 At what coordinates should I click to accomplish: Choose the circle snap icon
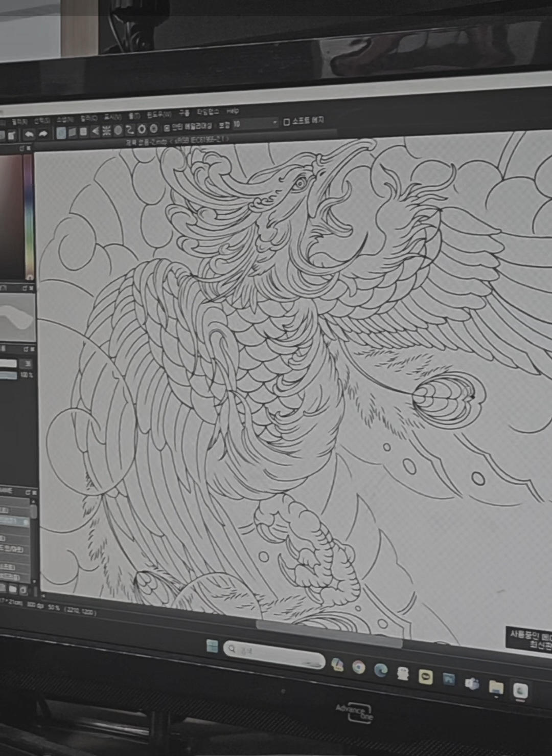point(118,130)
